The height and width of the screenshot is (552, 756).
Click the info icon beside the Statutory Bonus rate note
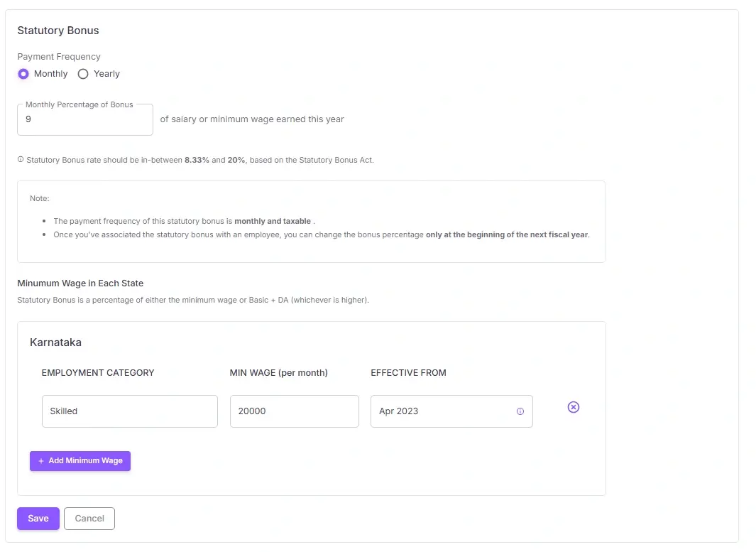pos(20,159)
